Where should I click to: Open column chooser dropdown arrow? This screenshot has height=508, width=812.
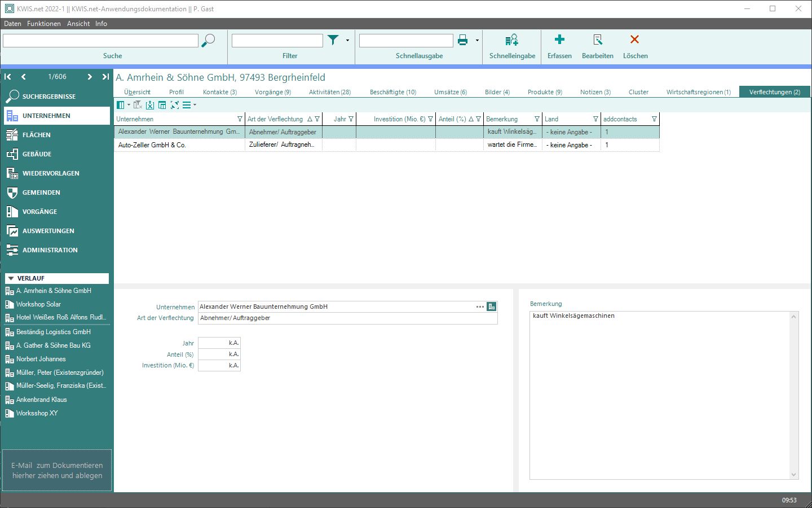(129, 105)
